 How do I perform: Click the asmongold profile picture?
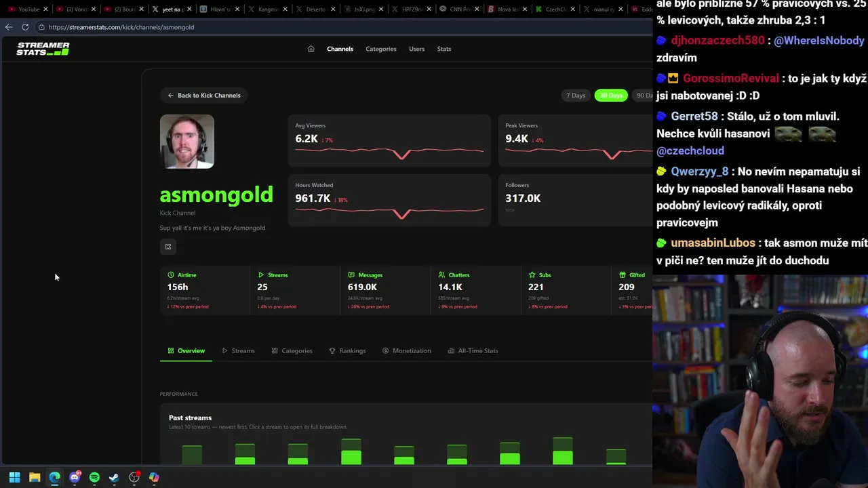187,141
